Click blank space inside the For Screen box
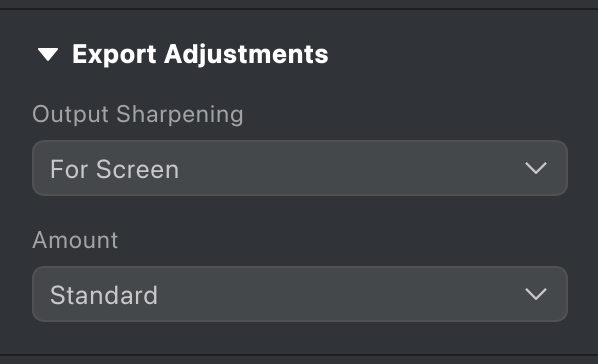 click(343, 168)
